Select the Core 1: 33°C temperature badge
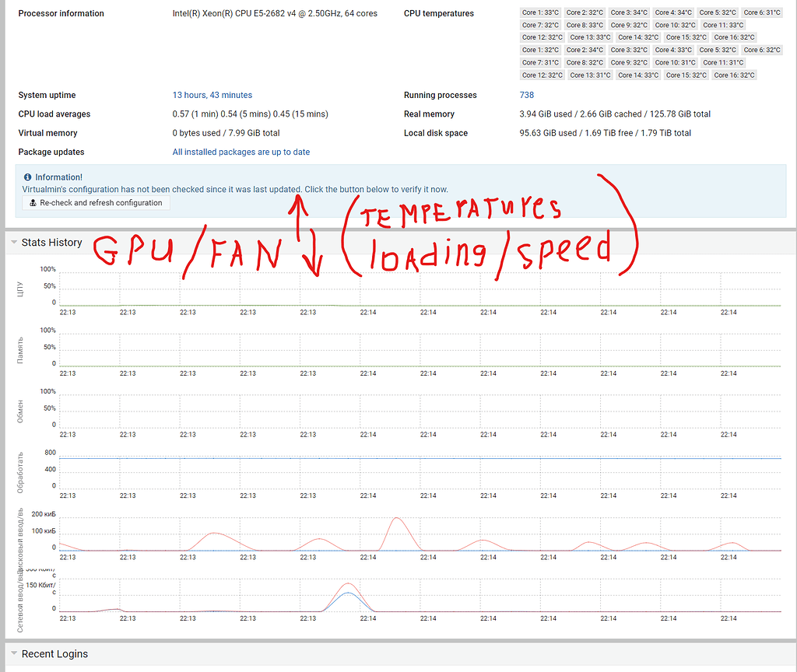Viewport: 797px width, 672px height. pos(540,12)
